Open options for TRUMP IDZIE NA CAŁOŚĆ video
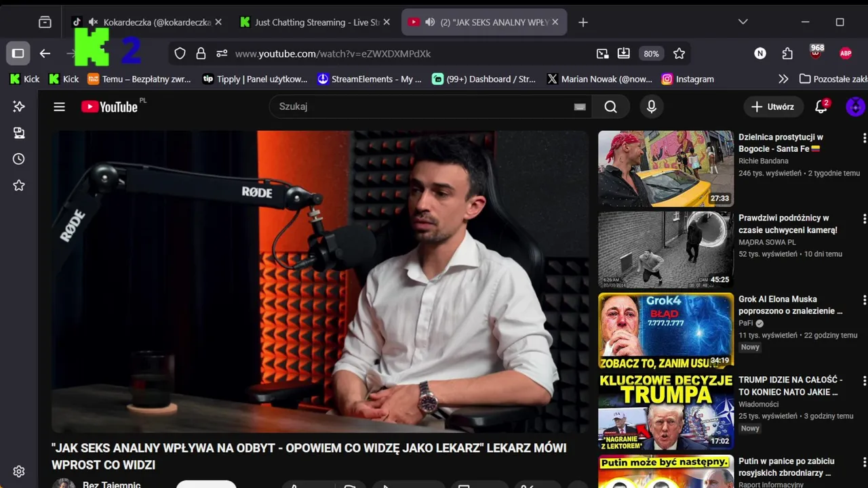This screenshot has width=868, height=488. [x=864, y=381]
